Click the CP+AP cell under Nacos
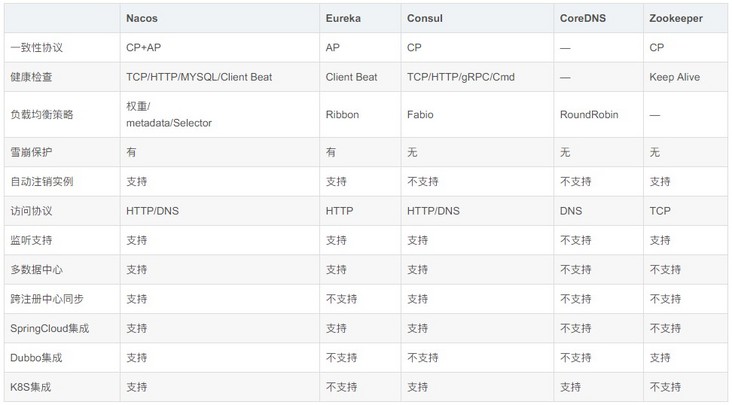The width and height of the screenshot is (732, 405). [x=143, y=47]
